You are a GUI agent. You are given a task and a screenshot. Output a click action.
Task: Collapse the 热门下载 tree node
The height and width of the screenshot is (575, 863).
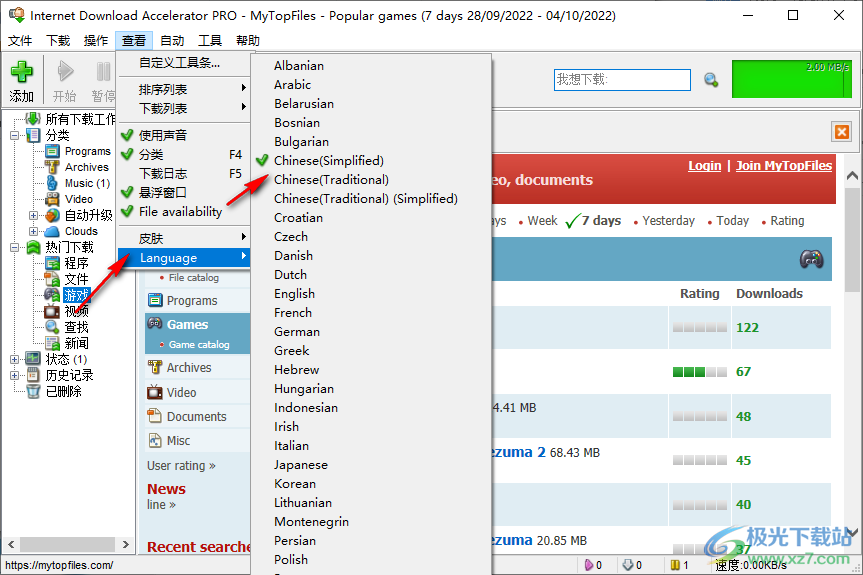[x=15, y=248]
